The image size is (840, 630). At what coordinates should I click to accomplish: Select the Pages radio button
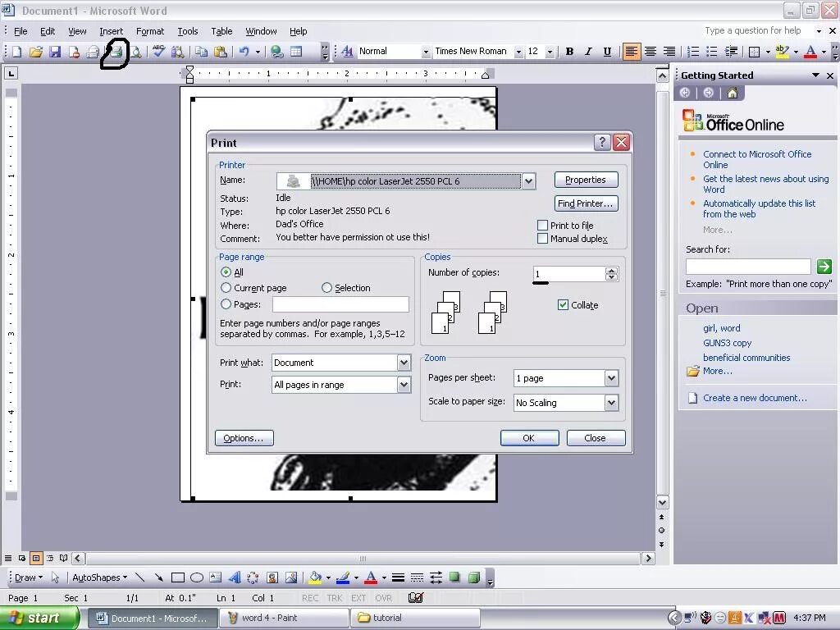click(x=226, y=304)
